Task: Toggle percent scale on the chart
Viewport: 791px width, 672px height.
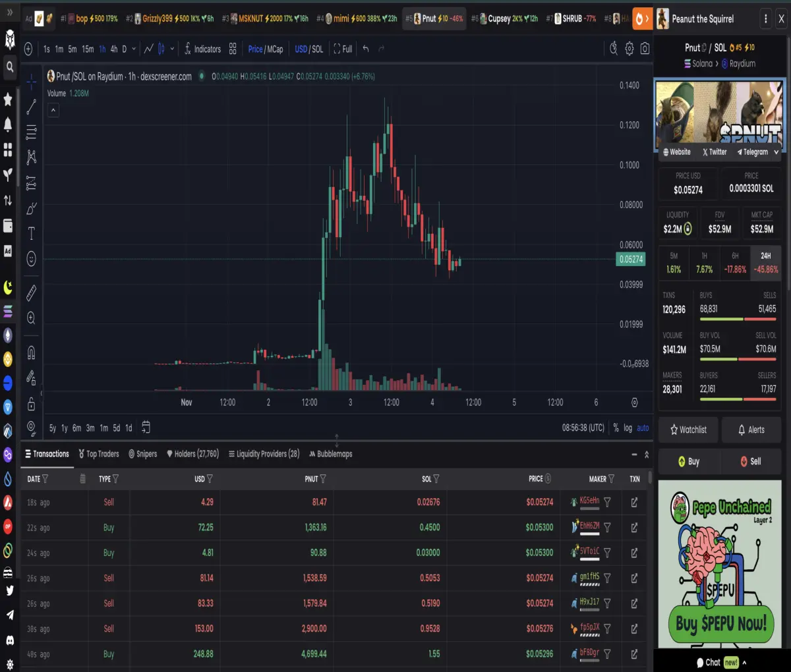Action: pyautogui.click(x=616, y=428)
